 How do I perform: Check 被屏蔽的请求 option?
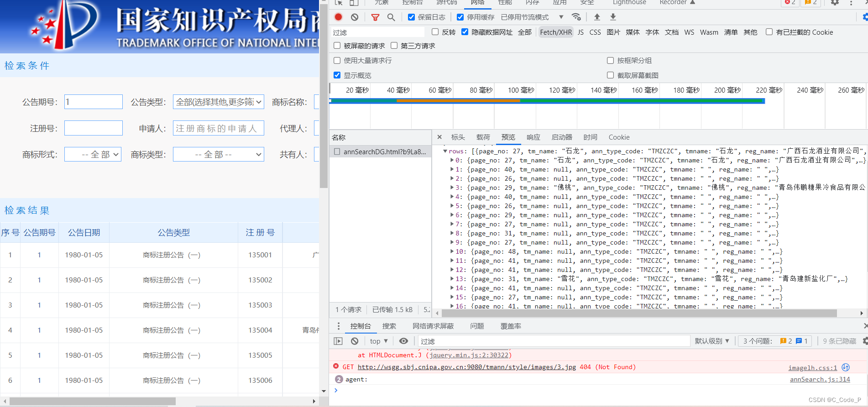[337, 46]
